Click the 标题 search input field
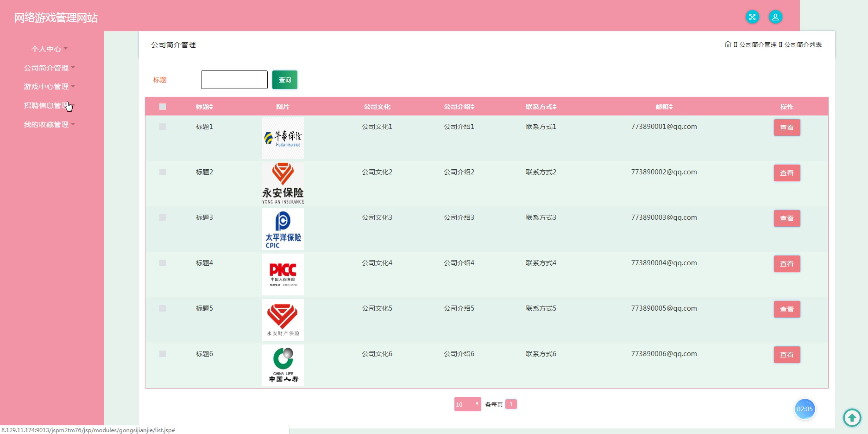The height and width of the screenshot is (434, 868). click(234, 80)
